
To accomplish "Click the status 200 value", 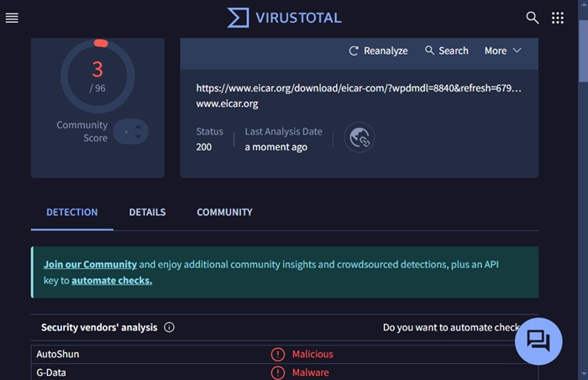I will (203, 147).
